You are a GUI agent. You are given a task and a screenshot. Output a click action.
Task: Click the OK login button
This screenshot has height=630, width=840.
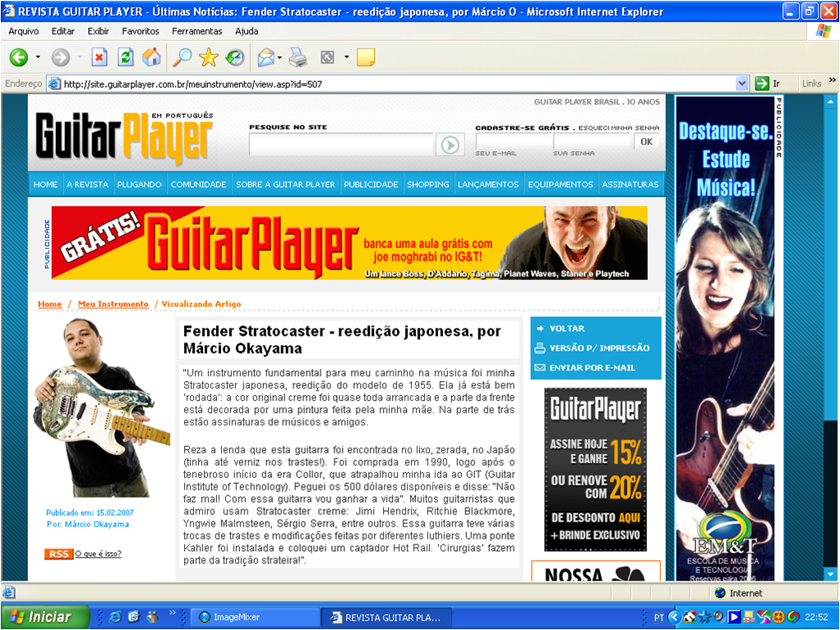point(647,141)
